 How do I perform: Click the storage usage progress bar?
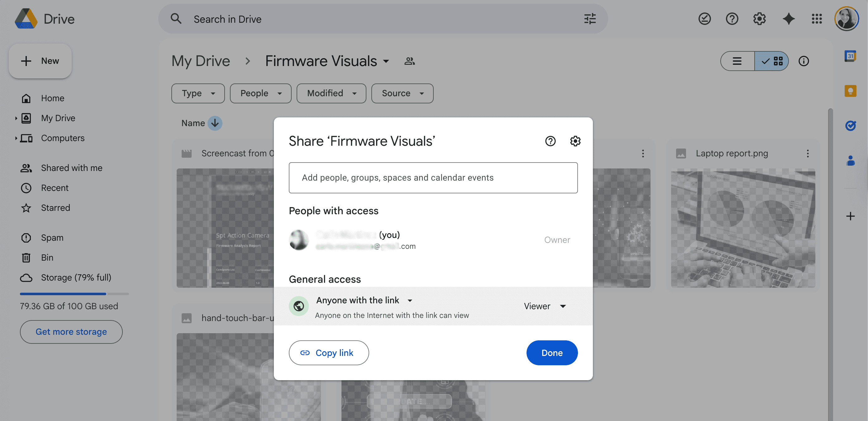tap(74, 294)
